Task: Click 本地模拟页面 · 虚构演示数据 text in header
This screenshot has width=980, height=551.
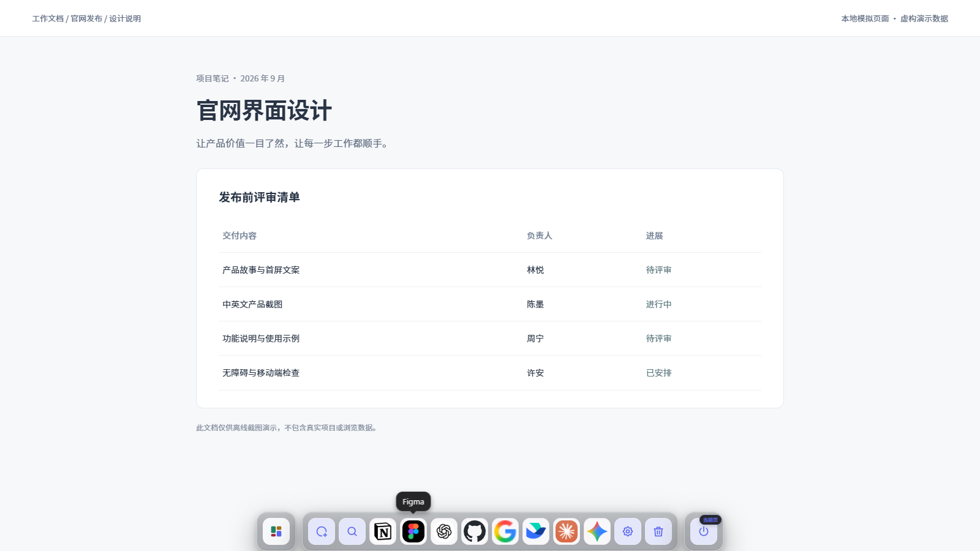Action: (895, 18)
